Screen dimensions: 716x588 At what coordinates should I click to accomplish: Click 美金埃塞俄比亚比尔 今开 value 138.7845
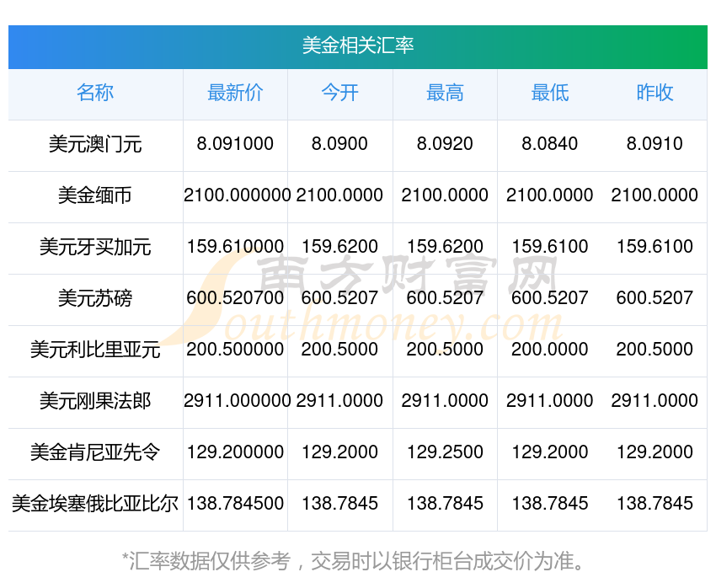pos(339,504)
